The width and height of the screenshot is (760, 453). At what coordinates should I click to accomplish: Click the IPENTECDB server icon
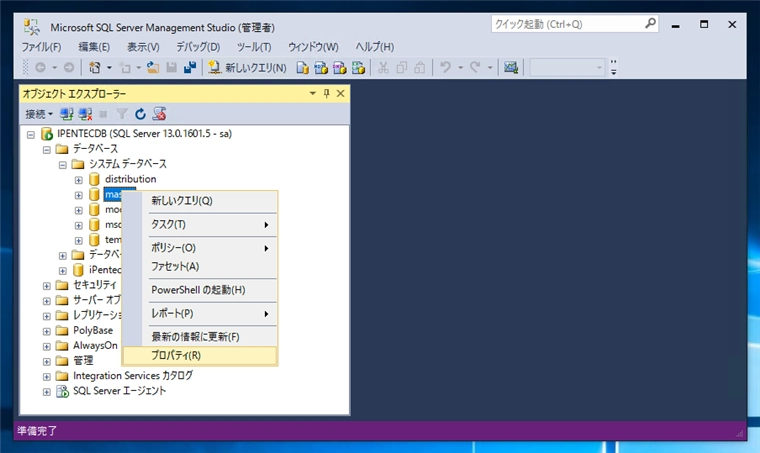click(47, 134)
